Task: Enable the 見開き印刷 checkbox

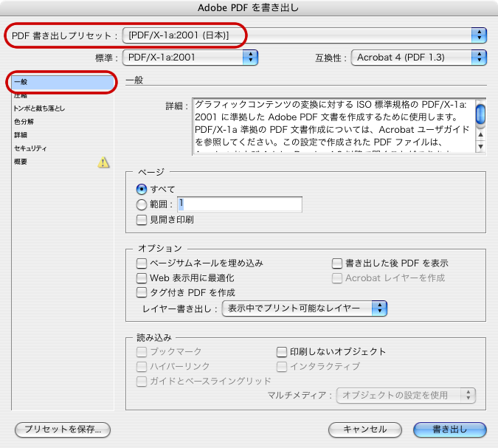Action: [142, 220]
